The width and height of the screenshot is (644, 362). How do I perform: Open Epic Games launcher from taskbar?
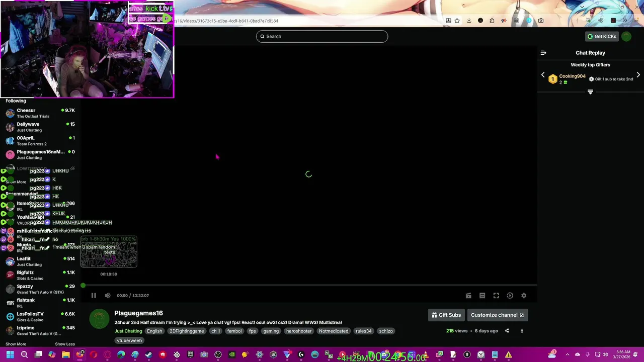coord(190,355)
